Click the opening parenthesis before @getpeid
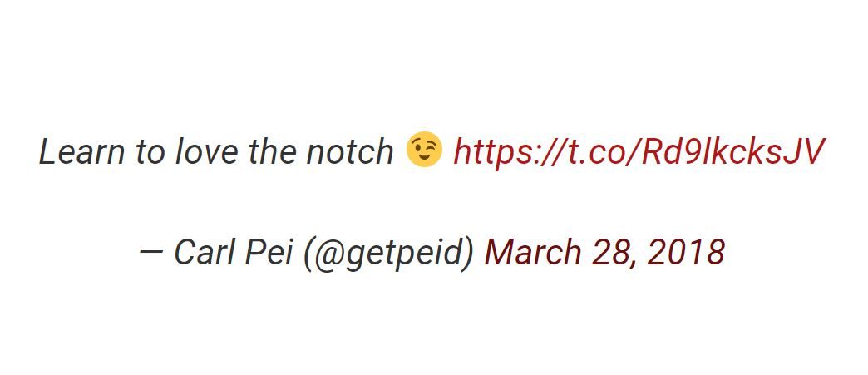 (308, 253)
